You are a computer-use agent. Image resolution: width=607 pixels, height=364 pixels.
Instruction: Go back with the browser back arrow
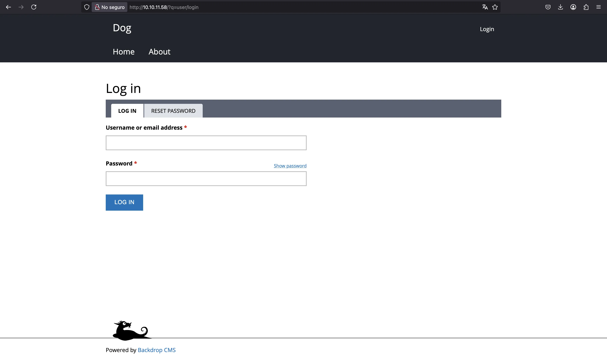point(8,7)
